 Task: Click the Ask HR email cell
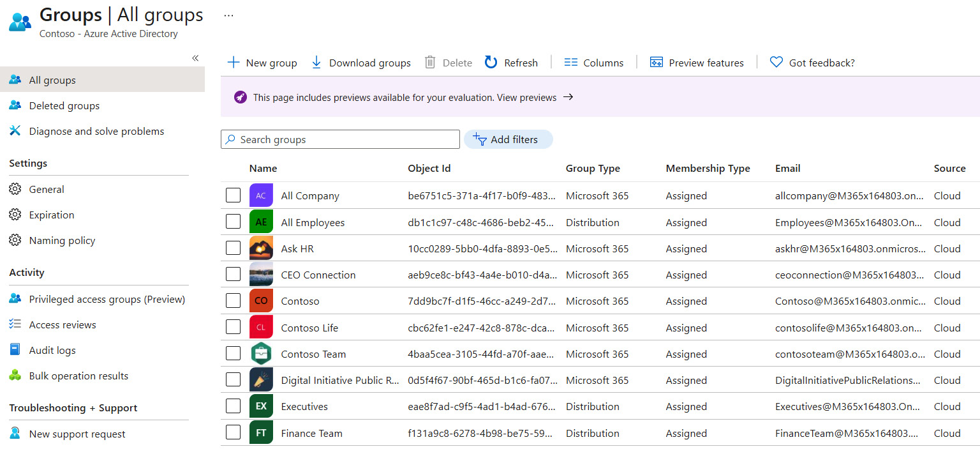coord(849,249)
